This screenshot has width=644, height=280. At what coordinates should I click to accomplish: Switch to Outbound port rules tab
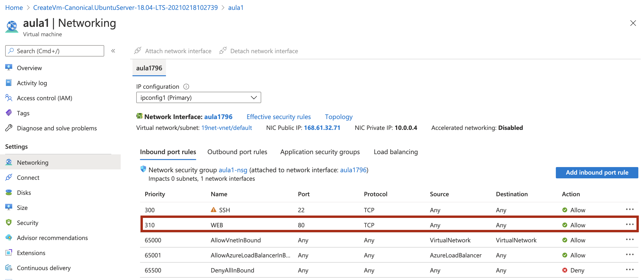pyautogui.click(x=237, y=152)
